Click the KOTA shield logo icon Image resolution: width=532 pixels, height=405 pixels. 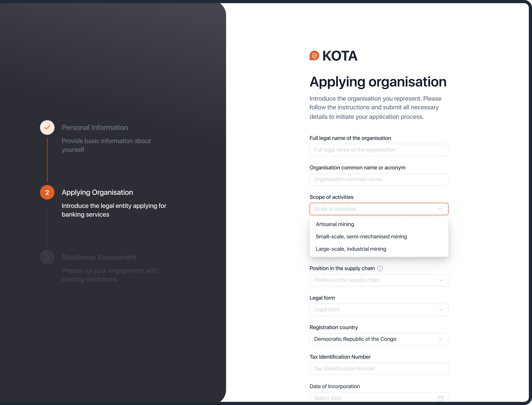tap(314, 56)
